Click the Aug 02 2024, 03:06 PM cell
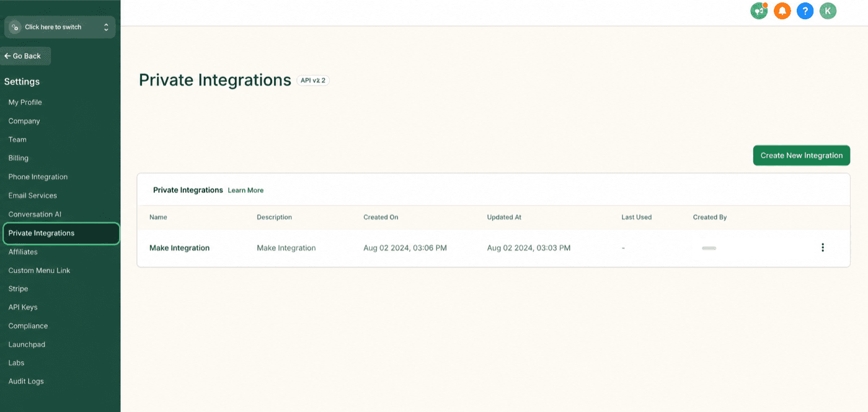This screenshot has width=868, height=412. pos(405,248)
